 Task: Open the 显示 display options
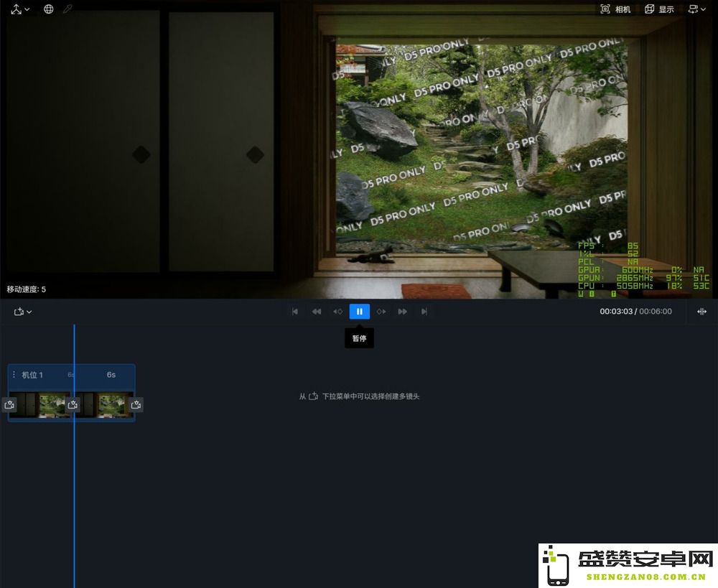(x=659, y=9)
